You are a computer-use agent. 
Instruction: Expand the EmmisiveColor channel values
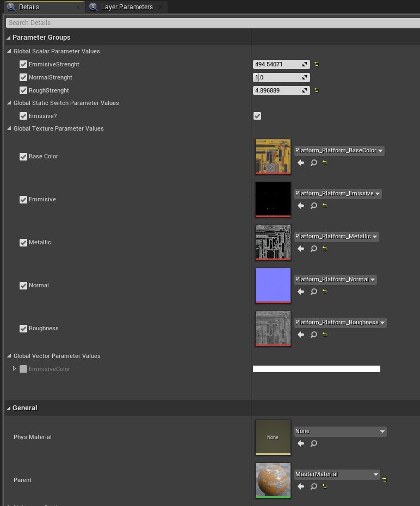click(14, 368)
